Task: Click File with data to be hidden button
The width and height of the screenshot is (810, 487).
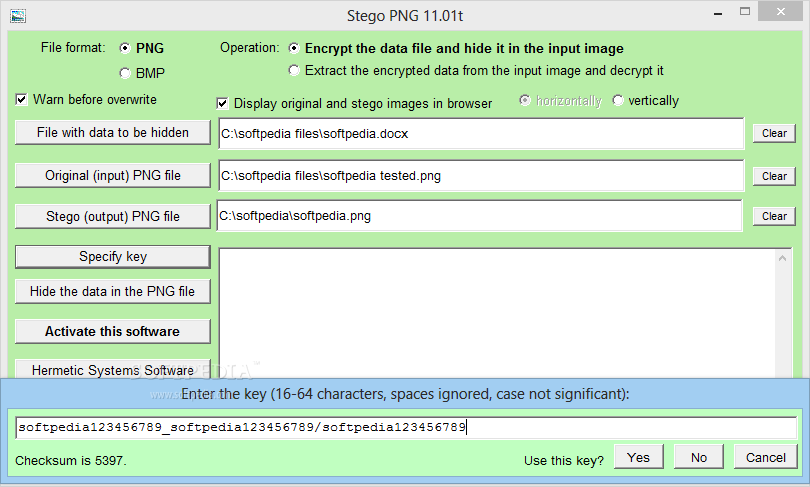Action: [x=113, y=133]
